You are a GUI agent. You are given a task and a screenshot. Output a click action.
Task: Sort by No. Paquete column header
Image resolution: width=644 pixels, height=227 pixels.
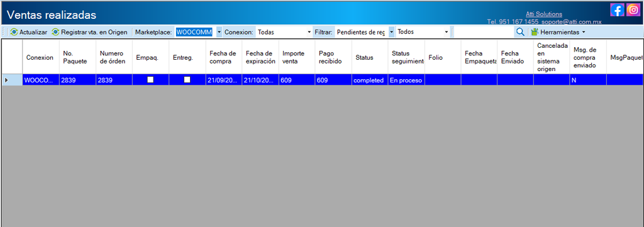pyautogui.click(x=77, y=57)
